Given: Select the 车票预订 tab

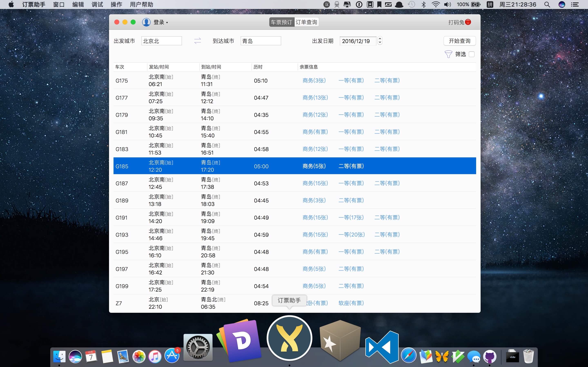Looking at the screenshot, I should 282,22.
